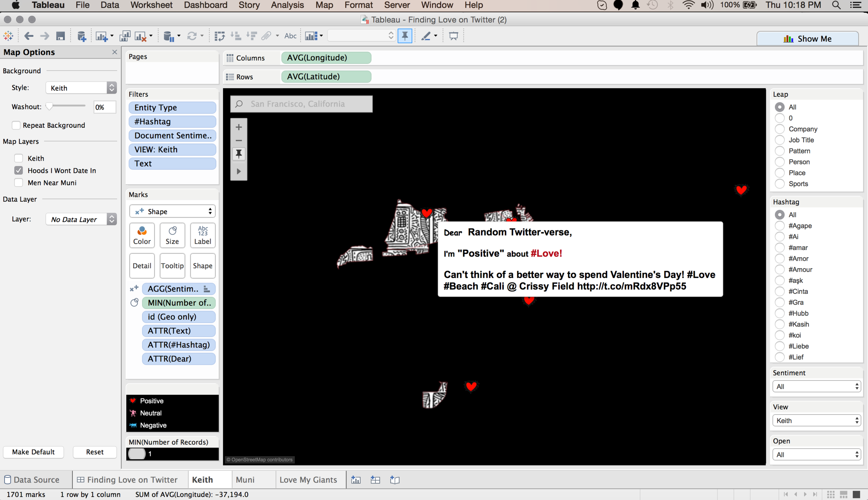Zoom in on the map
This screenshot has height=500, width=868.
(x=239, y=127)
